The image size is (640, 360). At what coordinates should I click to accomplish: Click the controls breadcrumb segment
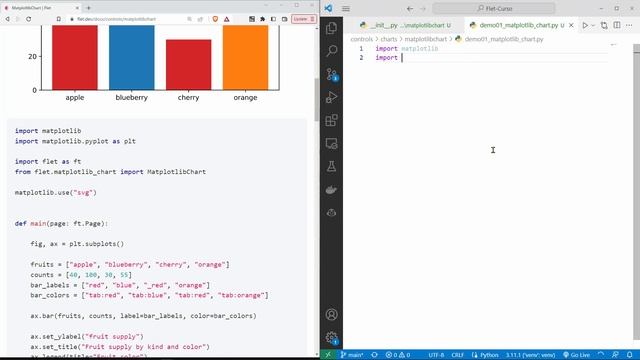coord(362,39)
